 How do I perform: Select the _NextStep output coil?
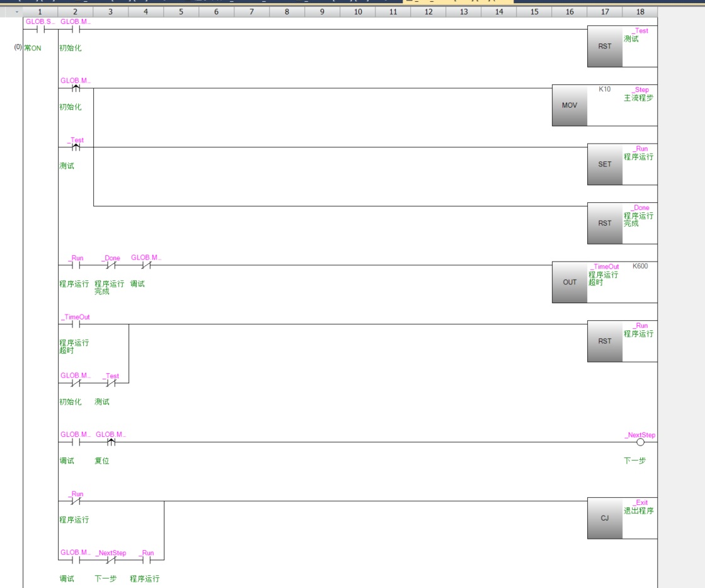pos(640,442)
